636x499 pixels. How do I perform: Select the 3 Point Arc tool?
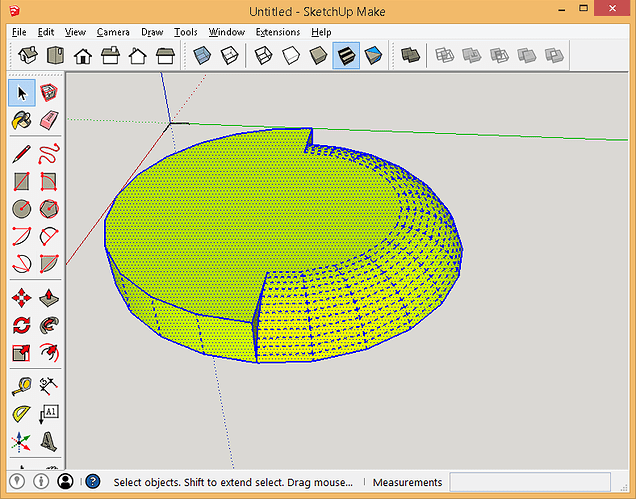point(22,264)
